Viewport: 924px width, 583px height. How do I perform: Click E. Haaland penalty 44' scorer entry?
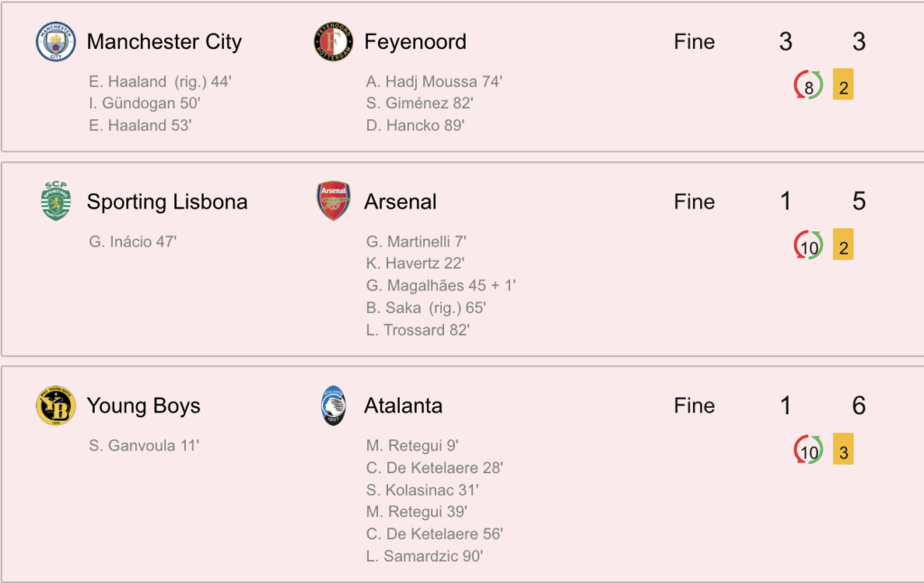161,81
